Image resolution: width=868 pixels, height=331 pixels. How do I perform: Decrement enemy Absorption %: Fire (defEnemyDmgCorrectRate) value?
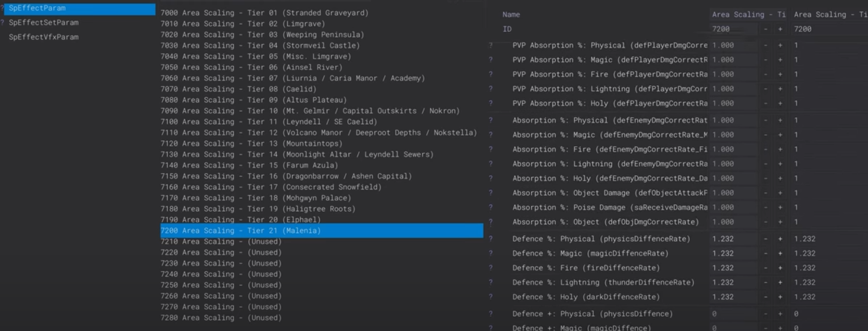pyautogui.click(x=765, y=150)
